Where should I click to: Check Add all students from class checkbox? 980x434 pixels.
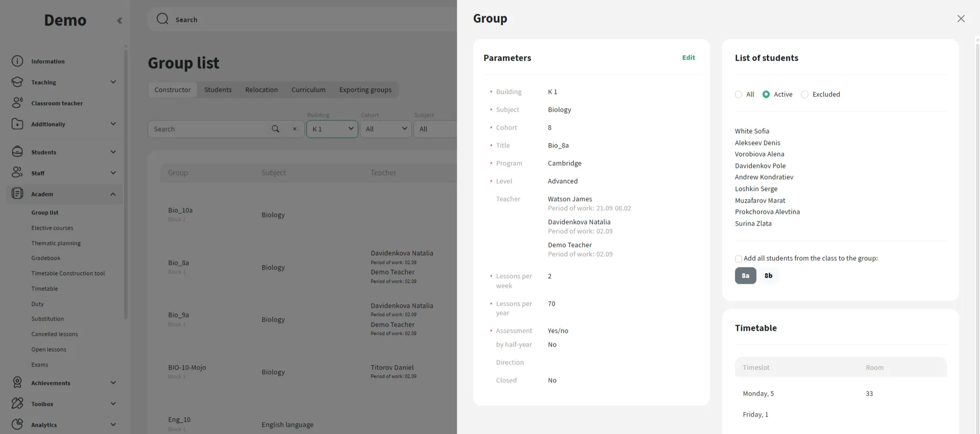point(739,259)
